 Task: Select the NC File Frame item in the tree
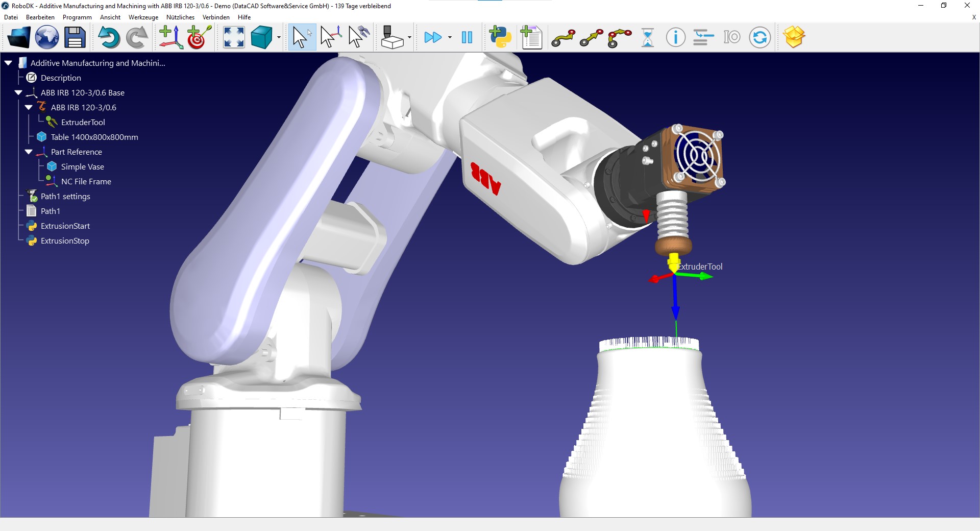point(86,181)
